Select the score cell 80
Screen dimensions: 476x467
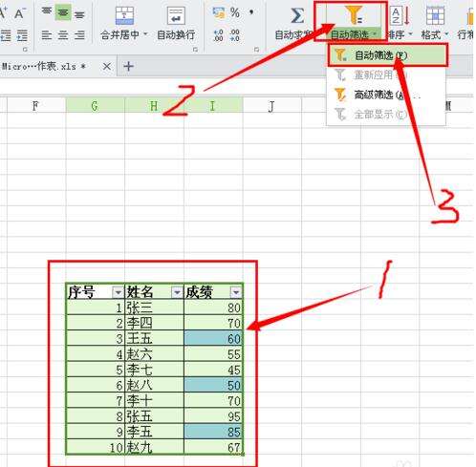[x=213, y=308]
